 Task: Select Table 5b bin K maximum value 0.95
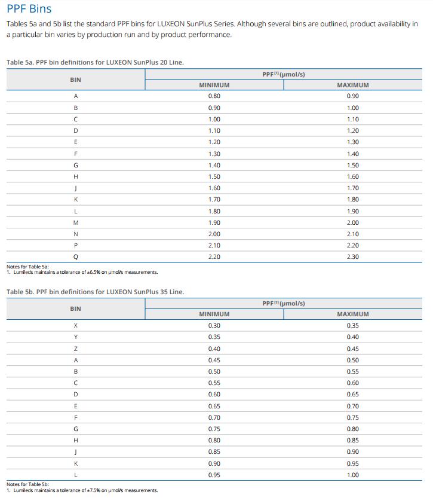[353, 464]
